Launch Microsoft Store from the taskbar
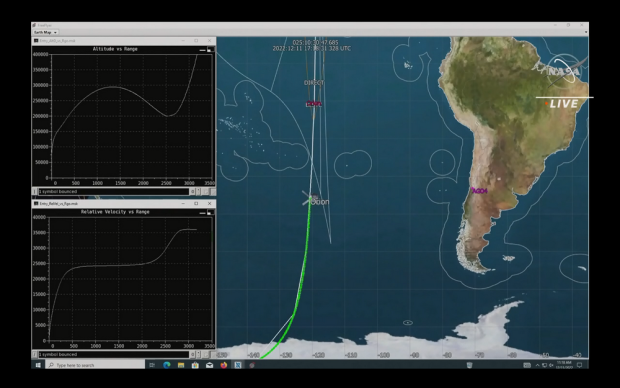Image resolution: width=620 pixels, height=388 pixels. pos(195,365)
